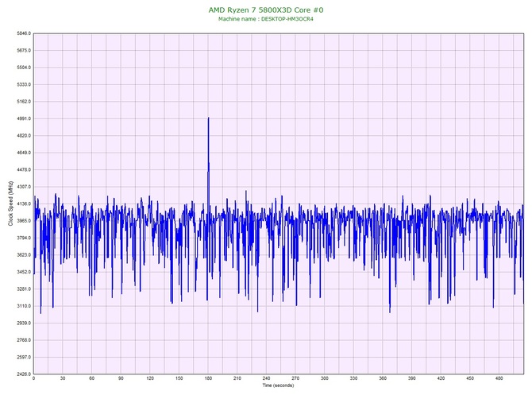Viewport: 532px width, 399px height.
Task: Click the 3965.0 y-axis value
Action: tap(24, 221)
